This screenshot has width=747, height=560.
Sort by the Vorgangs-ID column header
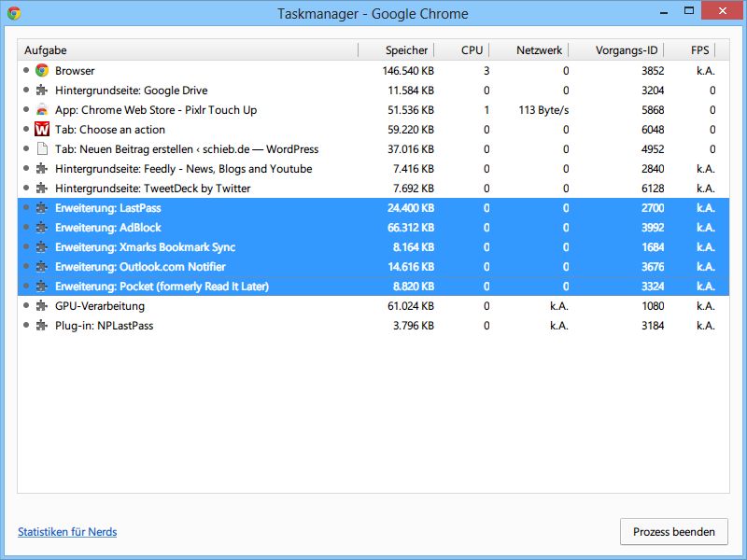click(616, 50)
